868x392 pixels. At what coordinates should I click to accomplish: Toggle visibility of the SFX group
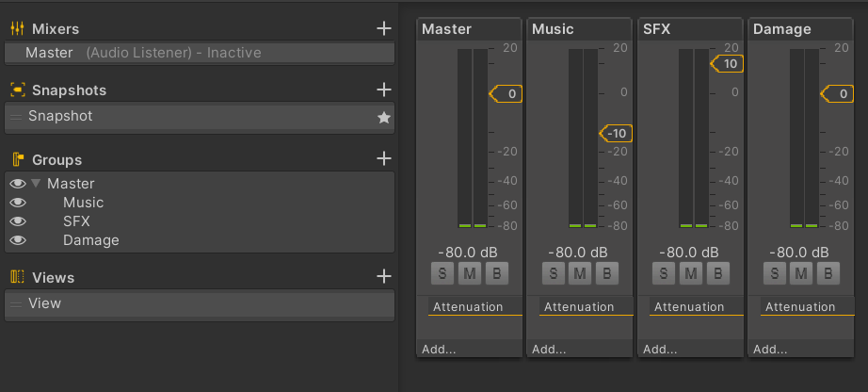17,221
